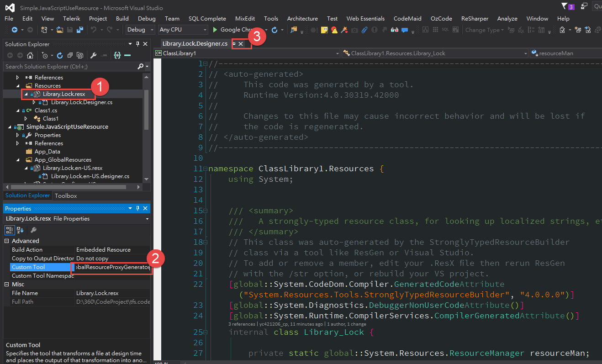This screenshot has height=364, width=602.
Task: Click the curly-braces icon in Solution Explorer toolbar
Action: (117, 55)
